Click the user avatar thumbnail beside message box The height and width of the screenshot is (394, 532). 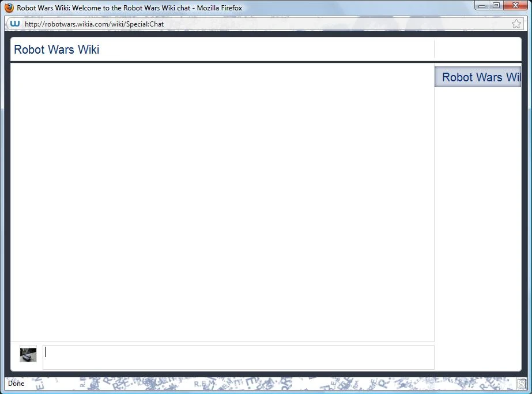pos(28,355)
